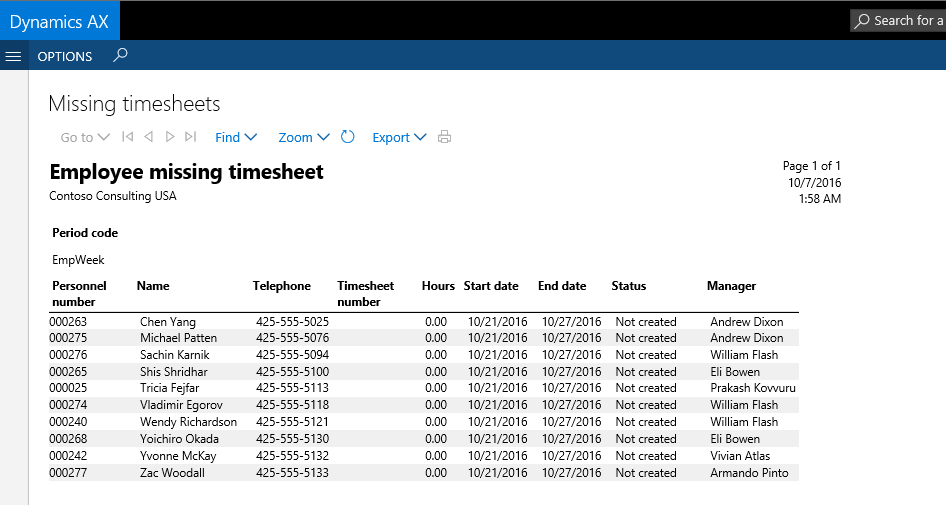Click the Manager column header
The width and height of the screenshot is (946, 505).
pos(731,286)
